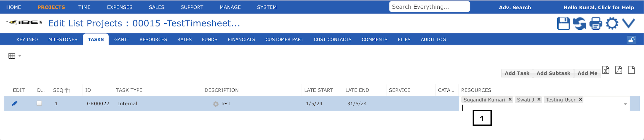Click the unlock padlock icon
The image size is (644, 140).
click(631, 40)
